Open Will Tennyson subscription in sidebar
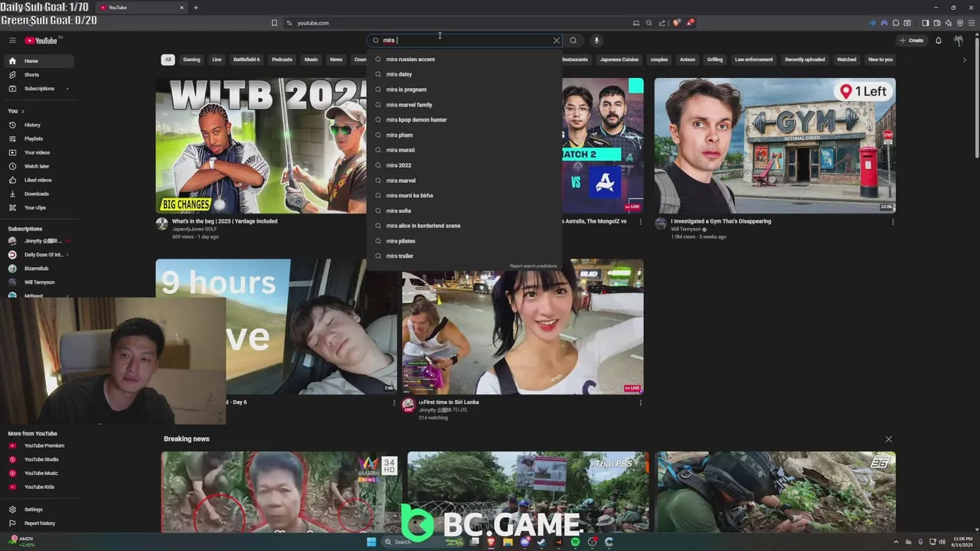Viewport: 980px width, 551px height. click(x=40, y=282)
